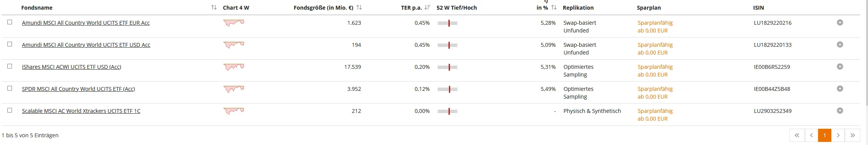Select checkbox for iShares MSCI ACWI UCITS ETF
The height and width of the screenshot is (145, 868).
[x=10, y=66]
